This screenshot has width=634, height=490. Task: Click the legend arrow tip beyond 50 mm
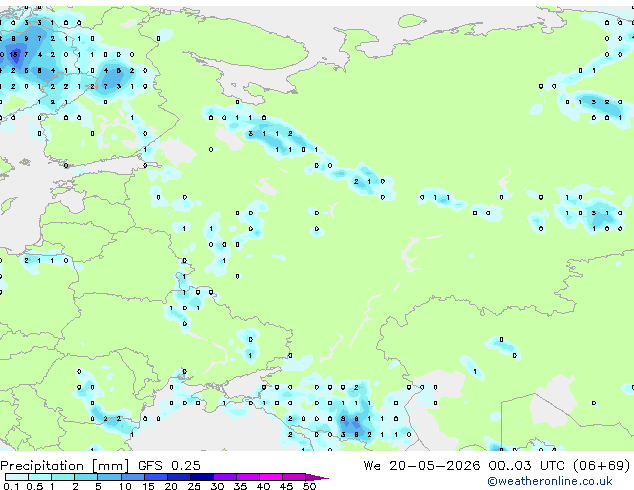(317, 477)
